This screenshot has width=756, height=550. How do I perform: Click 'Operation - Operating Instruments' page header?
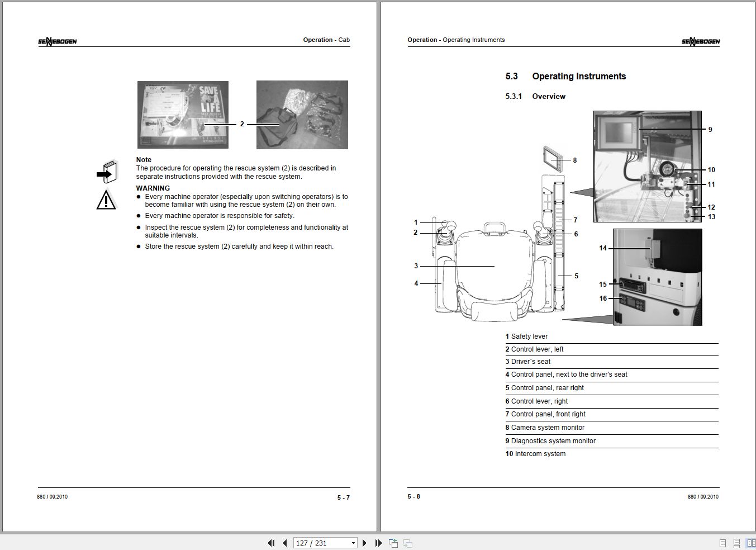(x=456, y=40)
